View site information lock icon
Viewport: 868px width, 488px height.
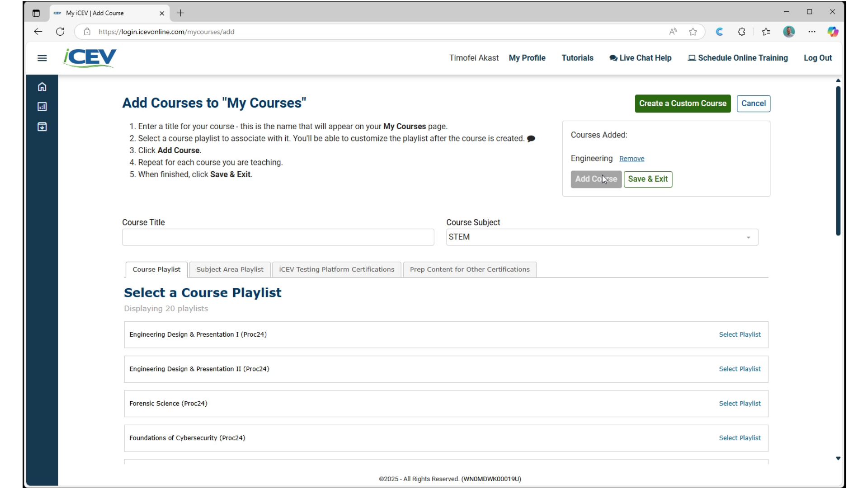point(87,32)
